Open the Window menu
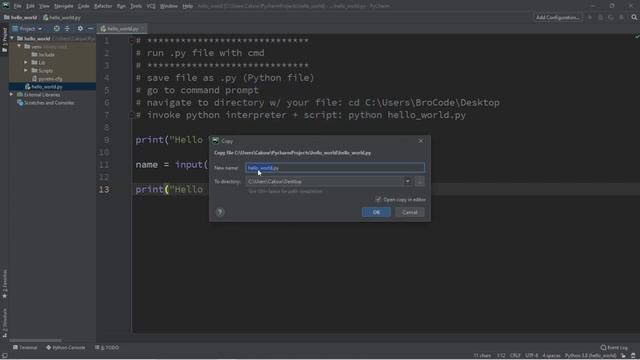640x360 pixels. (169, 6)
